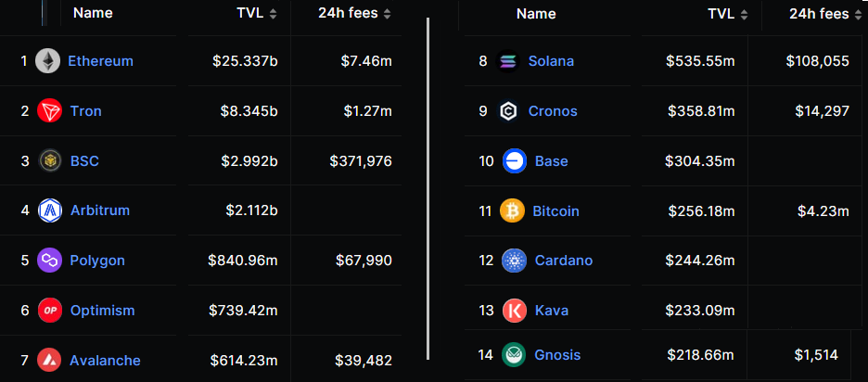Click the Polygon logo icon

(49, 261)
